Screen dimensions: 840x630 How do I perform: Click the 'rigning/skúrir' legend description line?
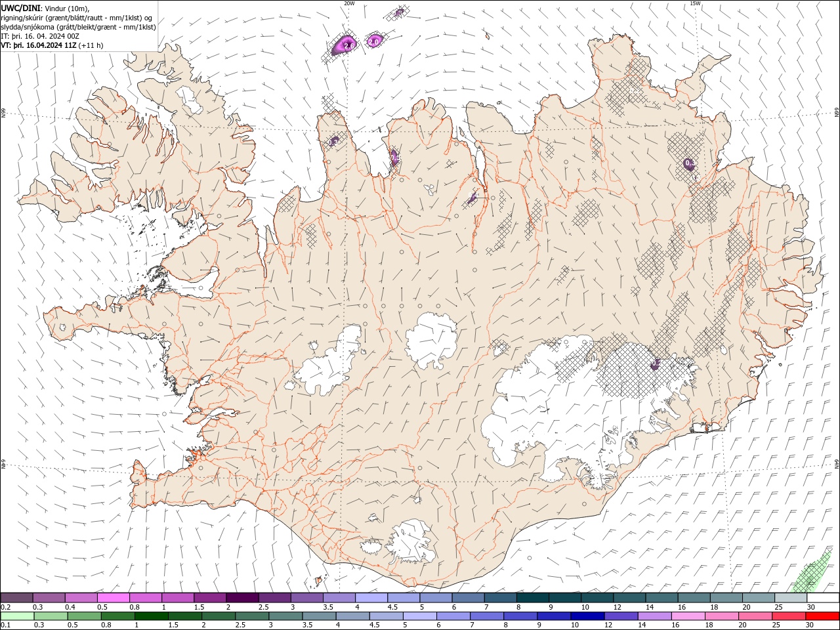click(x=77, y=18)
